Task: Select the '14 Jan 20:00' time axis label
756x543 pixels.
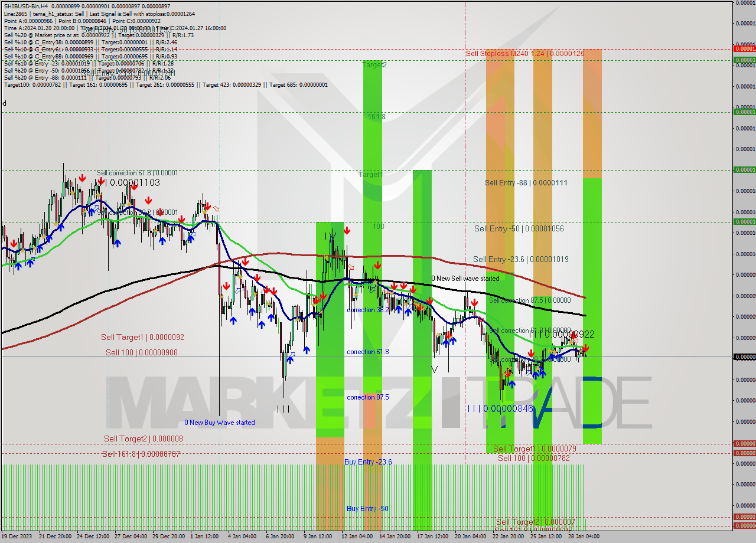Action: click(395, 537)
